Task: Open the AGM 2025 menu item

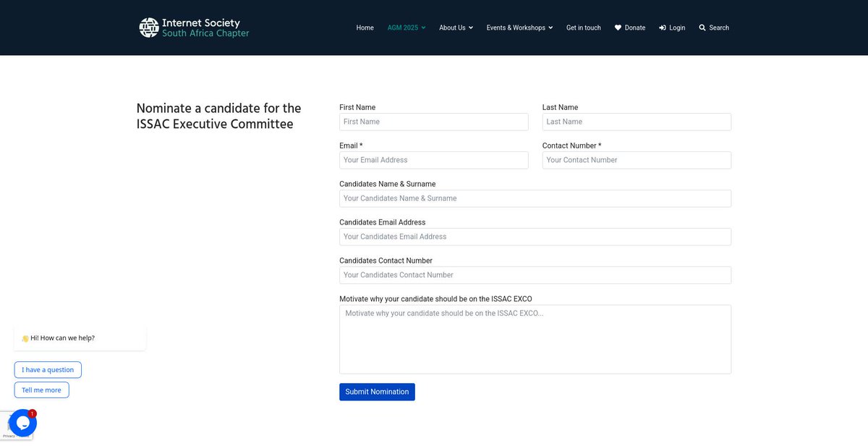Action: click(403, 28)
